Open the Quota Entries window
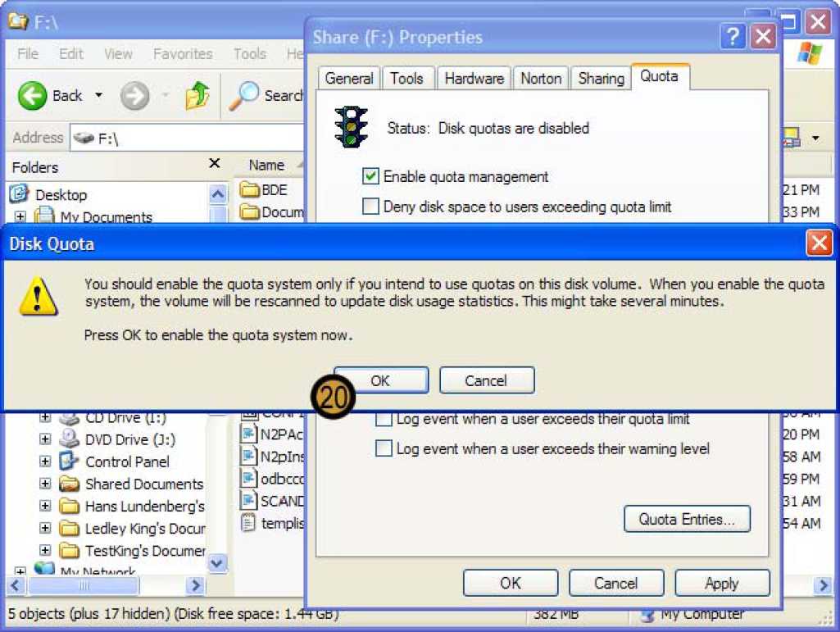The image size is (840, 632). click(x=687, y=519)
